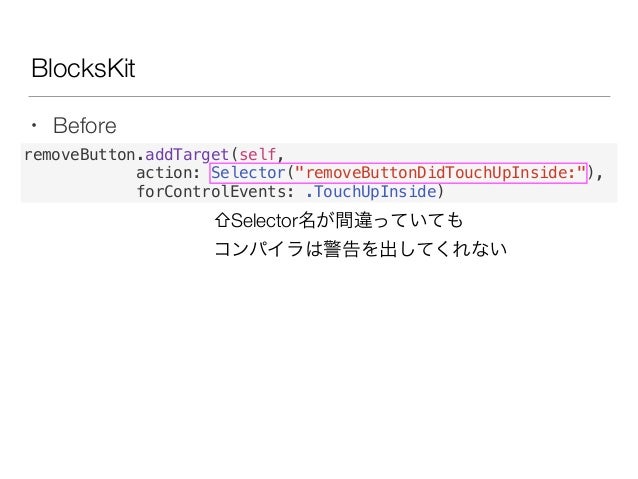The image size is (638, 479).
Task: Click the Before bullet point text
Action: tap(85, 125)
